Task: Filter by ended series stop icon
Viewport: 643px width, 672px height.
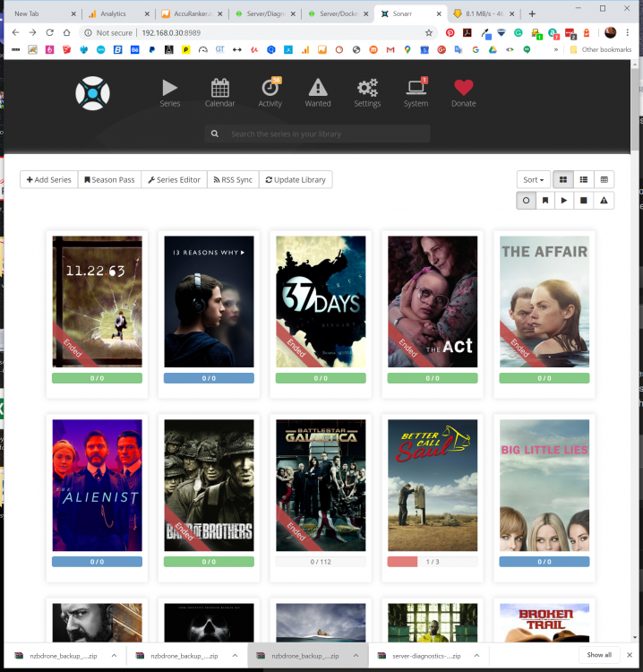Action: click(584, 200)
